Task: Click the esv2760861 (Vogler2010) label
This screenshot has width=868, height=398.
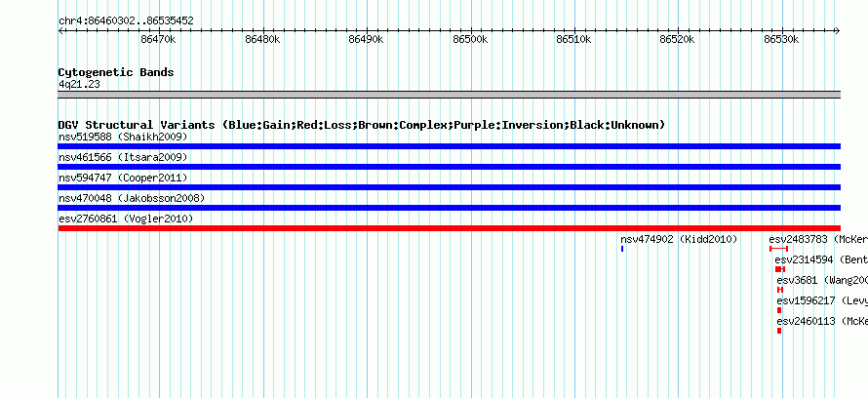Action: coord(126,219)
